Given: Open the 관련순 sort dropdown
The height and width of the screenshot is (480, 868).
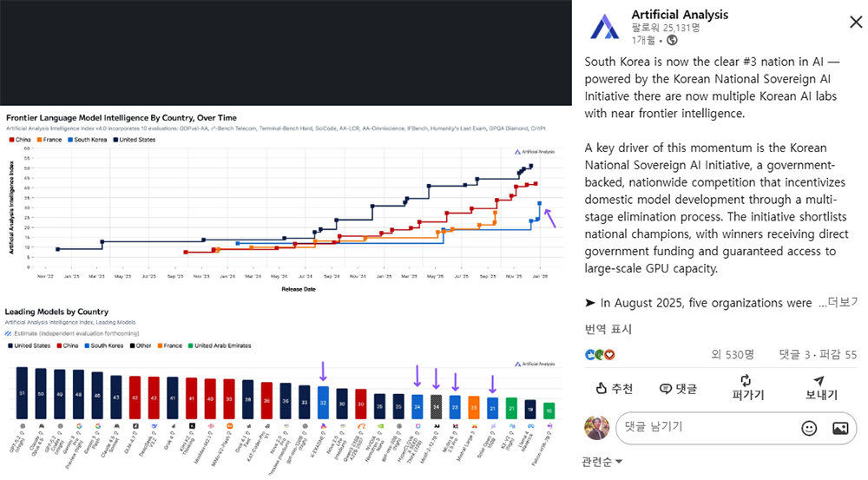Looking at the screenshot, I should pyautogui.click(x=602, y=462).
